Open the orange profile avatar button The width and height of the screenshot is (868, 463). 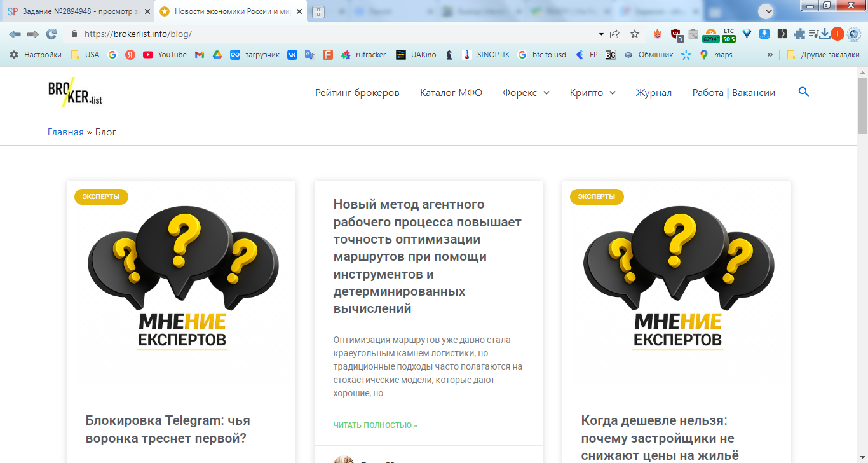pos(837,34)
